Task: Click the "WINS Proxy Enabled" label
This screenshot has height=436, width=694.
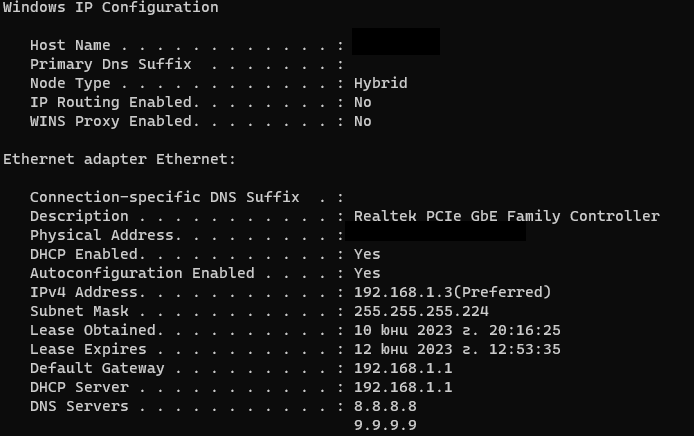Action: (x=110, y=122)
